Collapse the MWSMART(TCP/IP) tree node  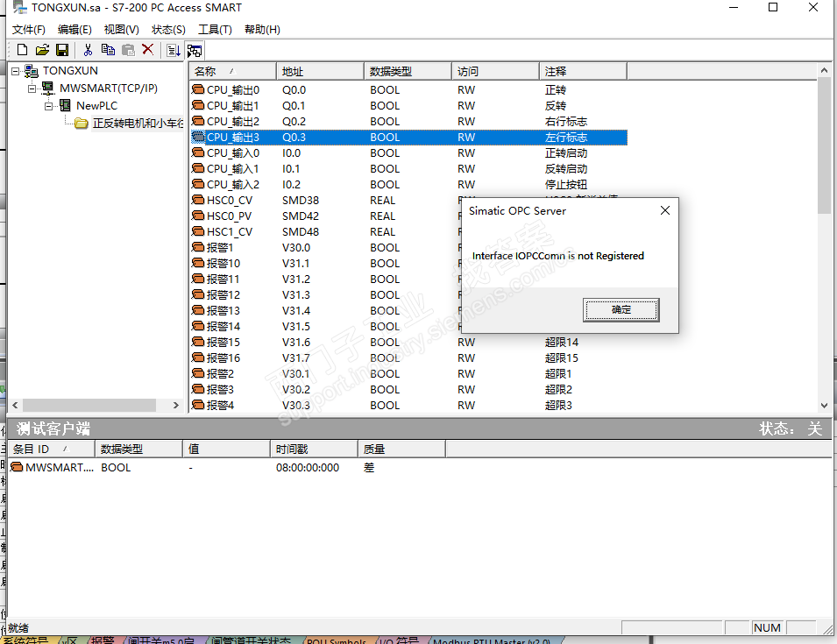(x=32, y=88)
